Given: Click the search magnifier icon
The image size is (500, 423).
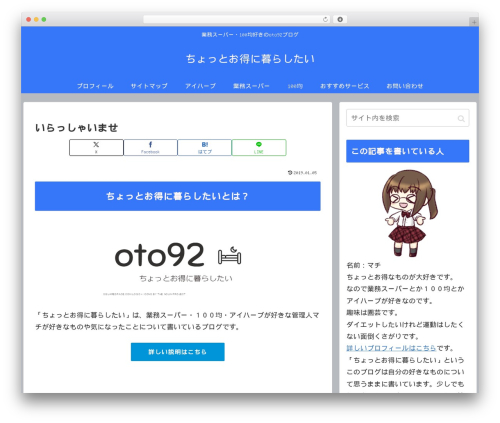Looking at the screenshot, I should 461,118.
